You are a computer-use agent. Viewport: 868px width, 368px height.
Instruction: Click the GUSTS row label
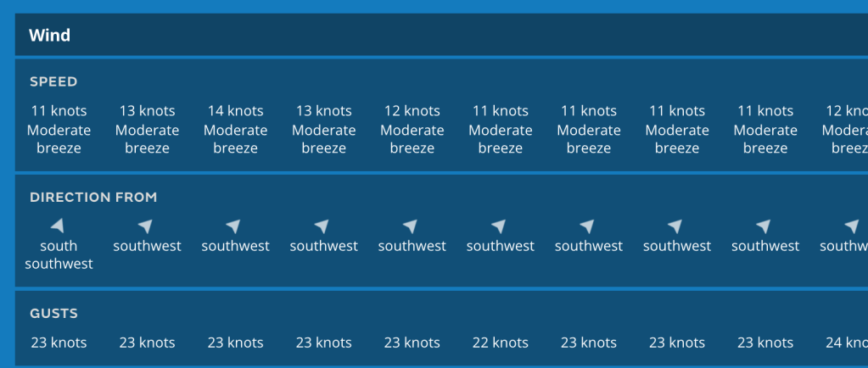[53, 314]
